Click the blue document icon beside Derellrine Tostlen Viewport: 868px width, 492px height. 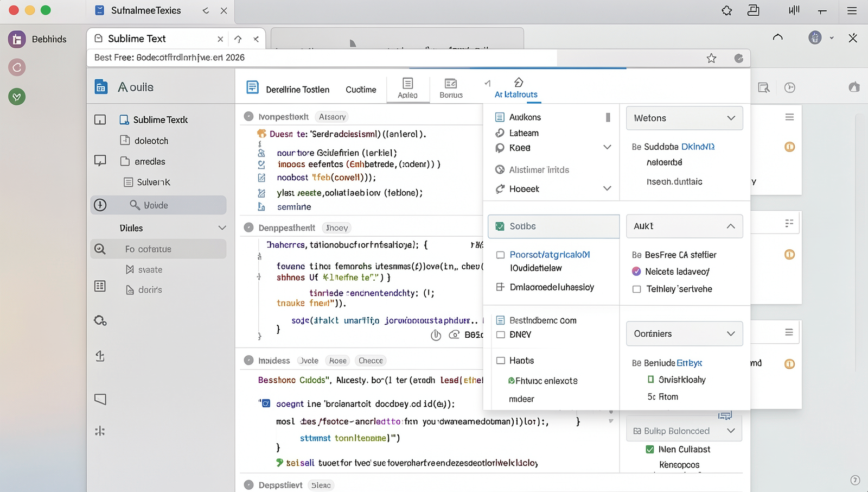[x=252, y=87]
